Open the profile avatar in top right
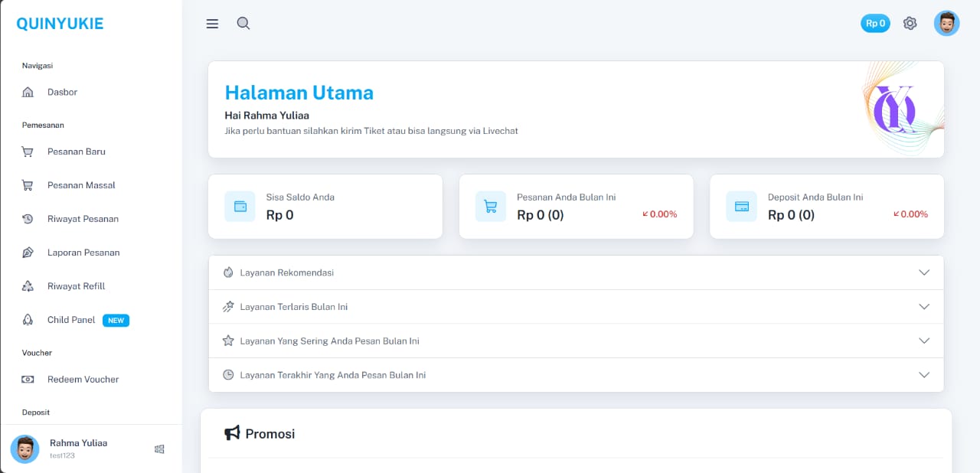The height and width of the screenshot is (473, 980). pyautogui.click(x=946, y=24)
